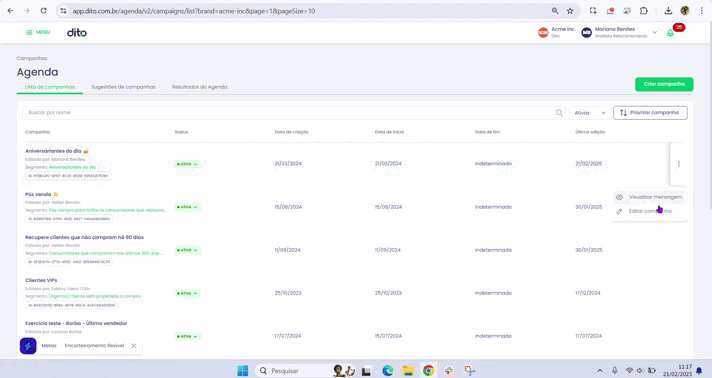Click the ID chip under Aniversariantes do dia
This screenshot has height=378, width=712.
69,176
